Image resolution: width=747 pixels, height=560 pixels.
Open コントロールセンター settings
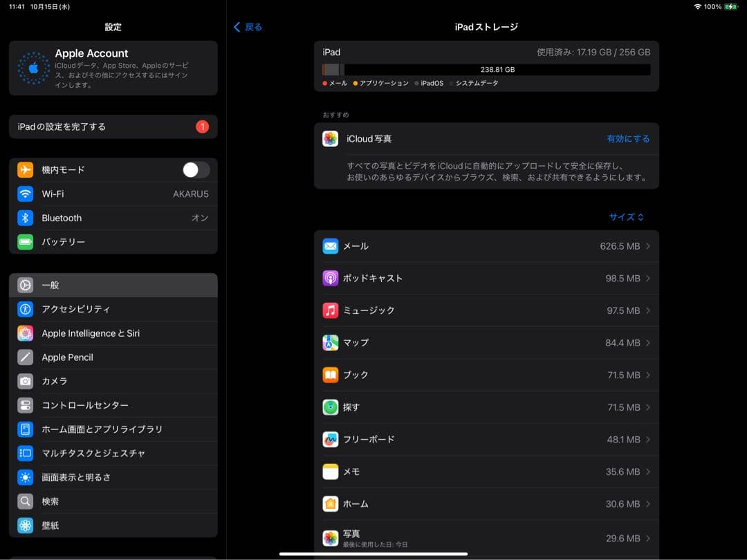point(113,405)
